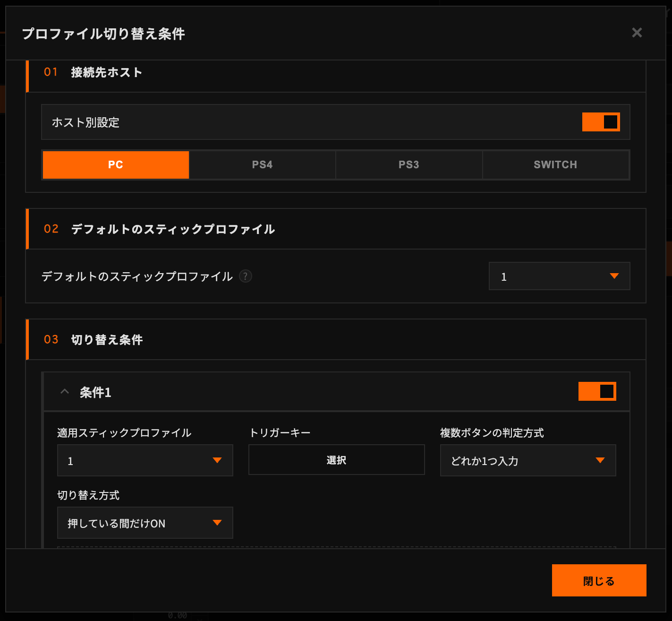Screen dimensions: 672x621
Task: Close the dialog with the X icon
Action: click(637, 33)
